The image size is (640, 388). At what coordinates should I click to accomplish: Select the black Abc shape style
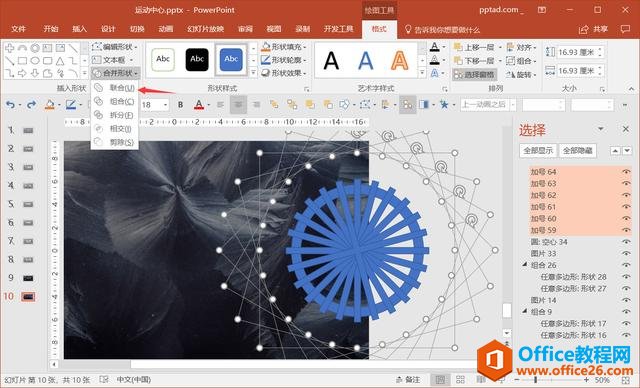point(197,60)
